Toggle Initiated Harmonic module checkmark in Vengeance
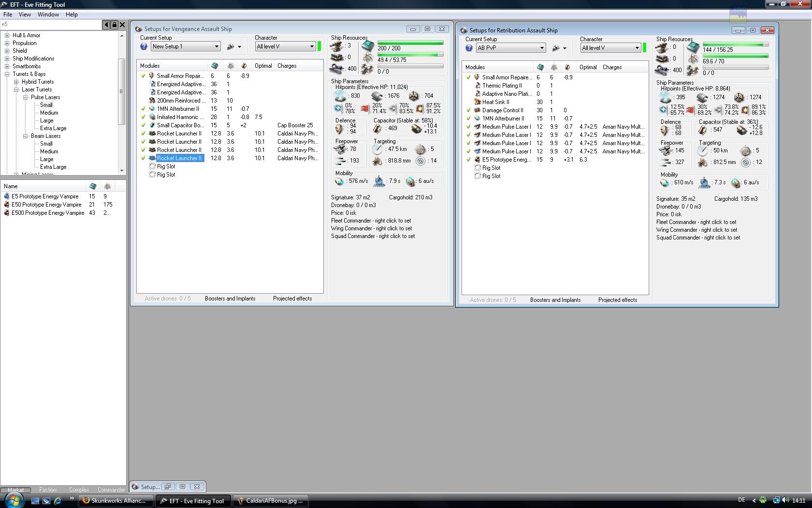812x508 pixels. (143, 117)
